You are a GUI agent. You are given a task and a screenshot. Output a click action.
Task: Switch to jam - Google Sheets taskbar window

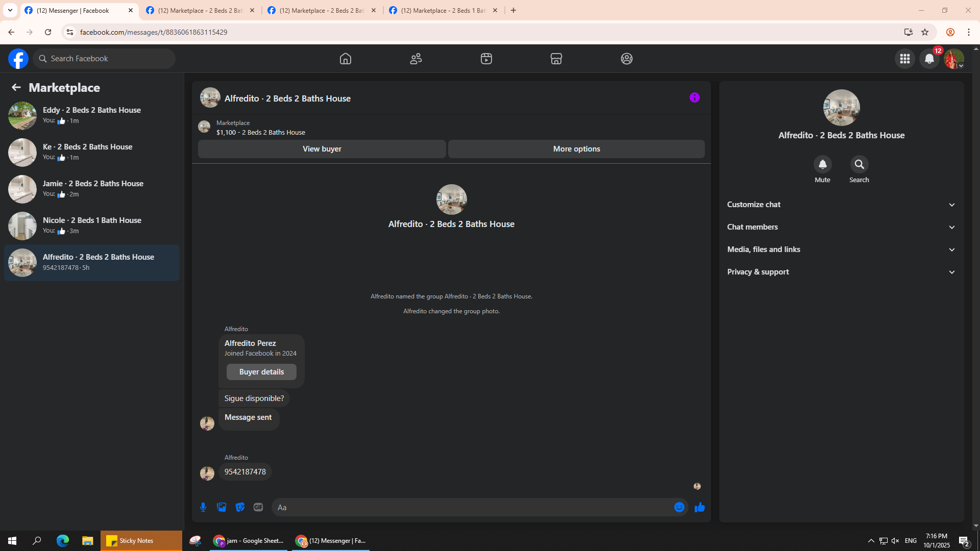point(249,541)
